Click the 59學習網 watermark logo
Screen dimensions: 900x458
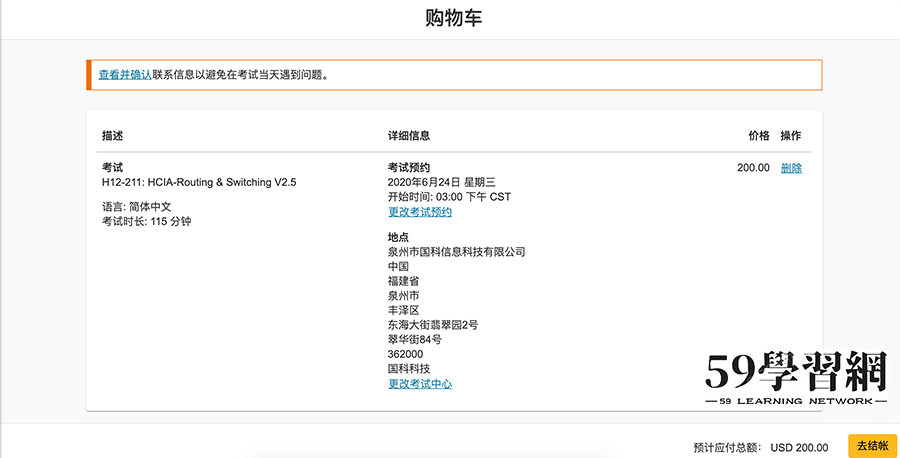click(x=796, y=379)
